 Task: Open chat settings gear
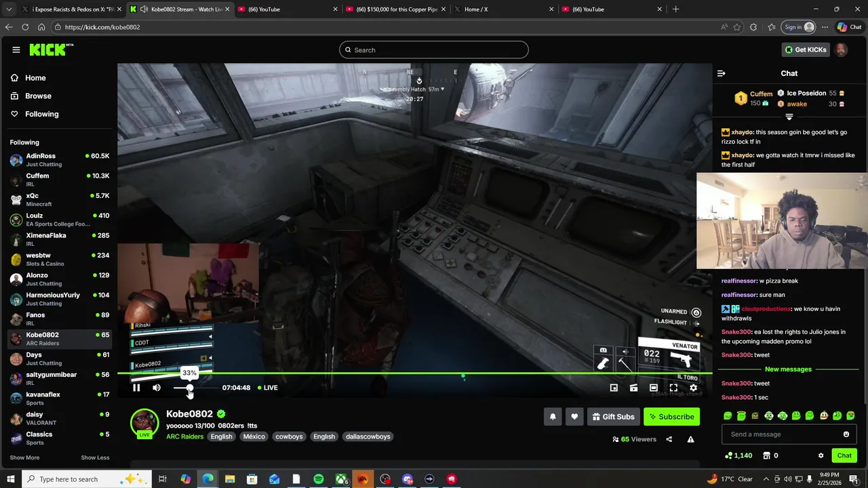coord(821,455)
